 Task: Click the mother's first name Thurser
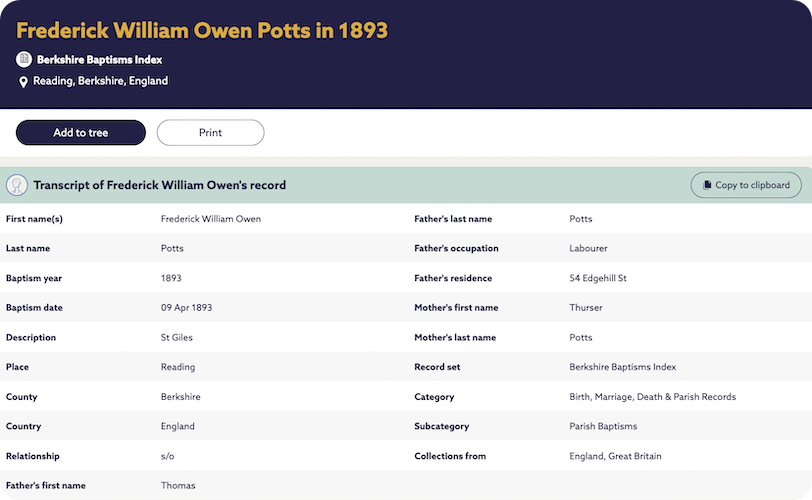point(586,308)
